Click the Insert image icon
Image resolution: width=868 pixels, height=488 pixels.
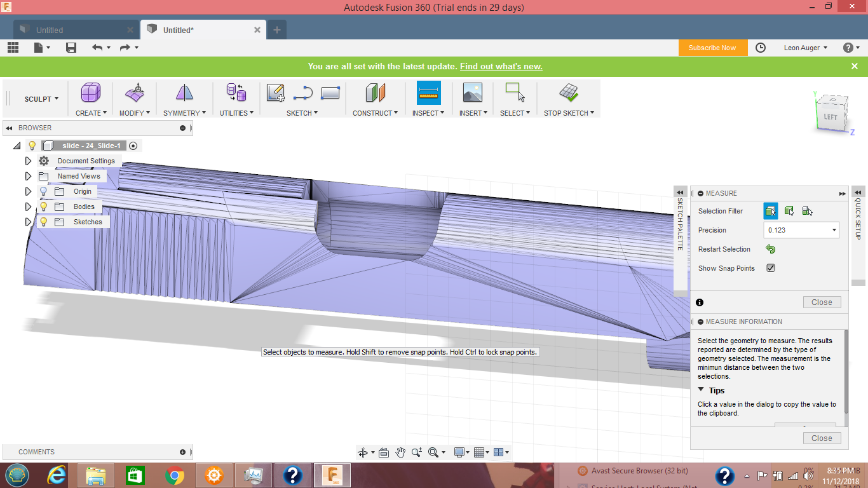point(473,93)
